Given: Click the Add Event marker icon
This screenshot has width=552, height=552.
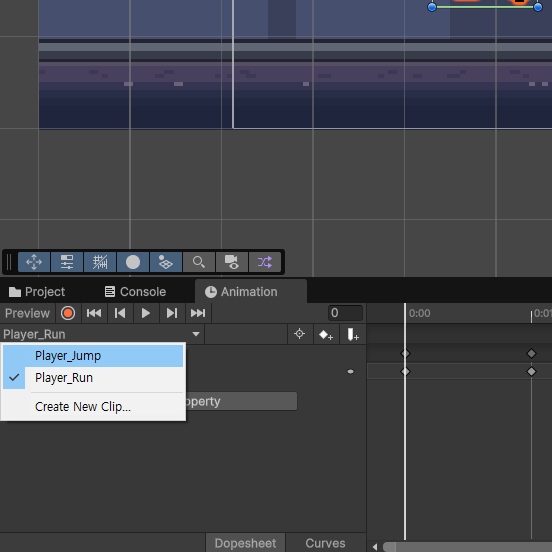Looking at the screenshot, I should coord(352,334).
